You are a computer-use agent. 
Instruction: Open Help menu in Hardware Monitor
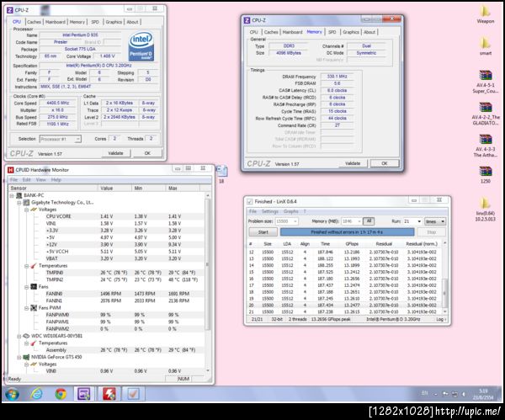(x=56, y=180)
